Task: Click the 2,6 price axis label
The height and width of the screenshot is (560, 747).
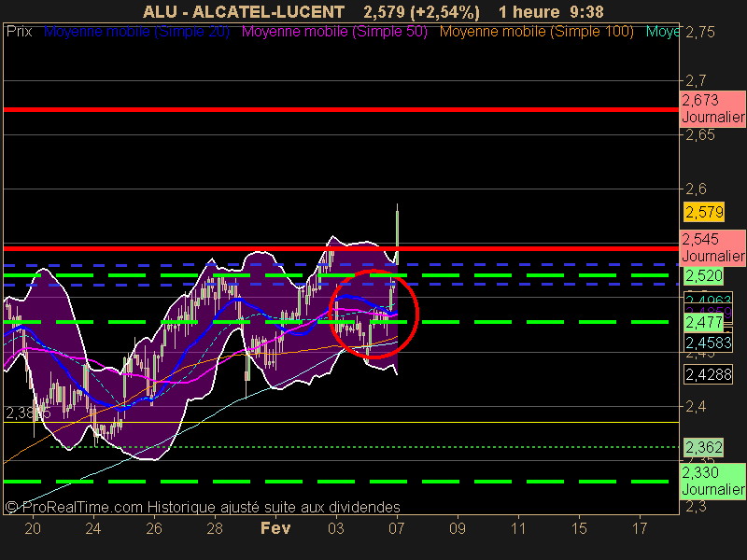Action: 696,189
